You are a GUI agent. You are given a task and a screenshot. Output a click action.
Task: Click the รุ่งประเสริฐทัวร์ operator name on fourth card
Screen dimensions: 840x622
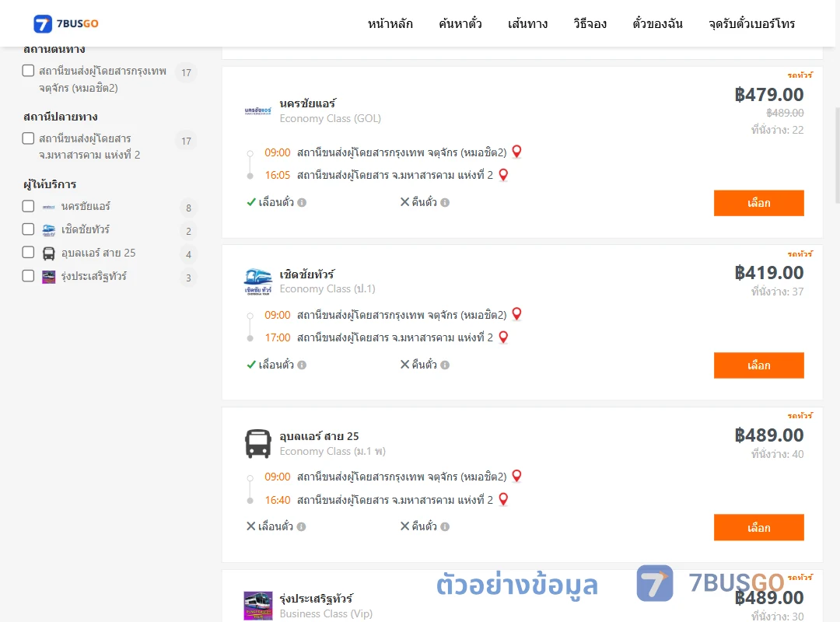(316, 598)
